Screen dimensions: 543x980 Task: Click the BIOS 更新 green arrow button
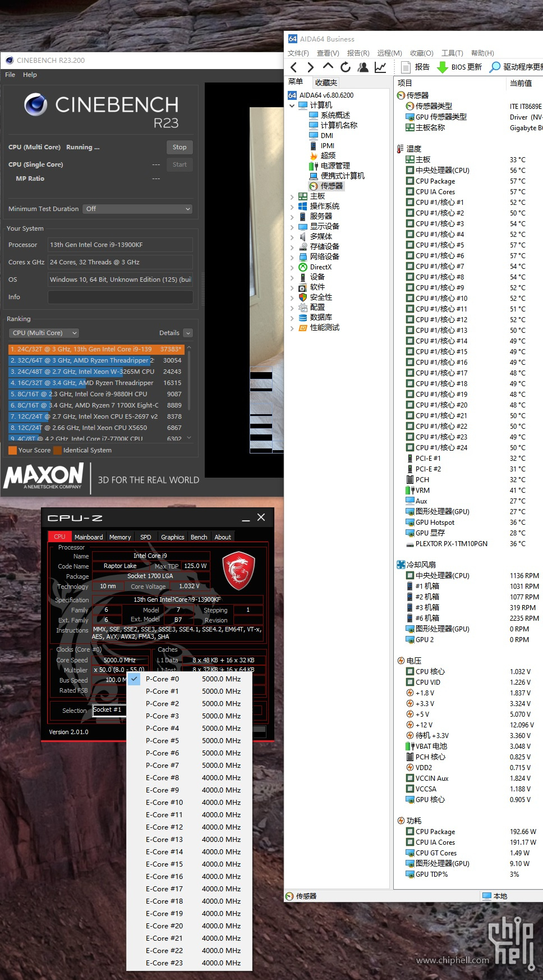pos(459,67)
